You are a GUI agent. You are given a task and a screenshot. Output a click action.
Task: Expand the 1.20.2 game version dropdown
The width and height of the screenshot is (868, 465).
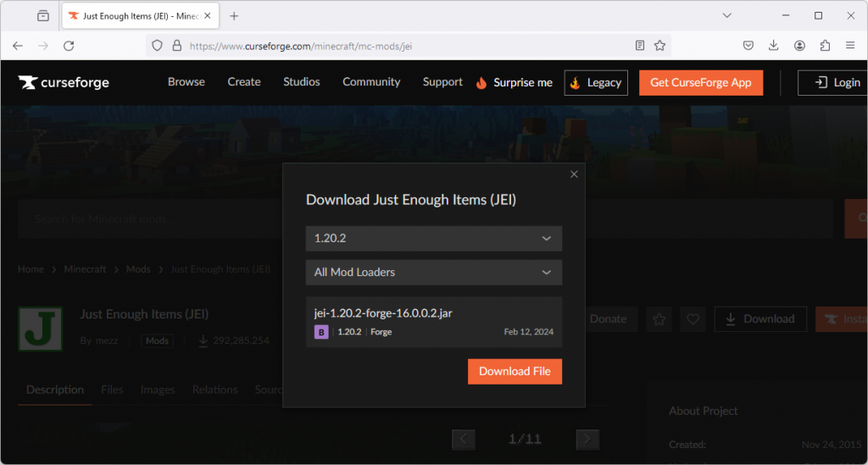coord(433,239)
